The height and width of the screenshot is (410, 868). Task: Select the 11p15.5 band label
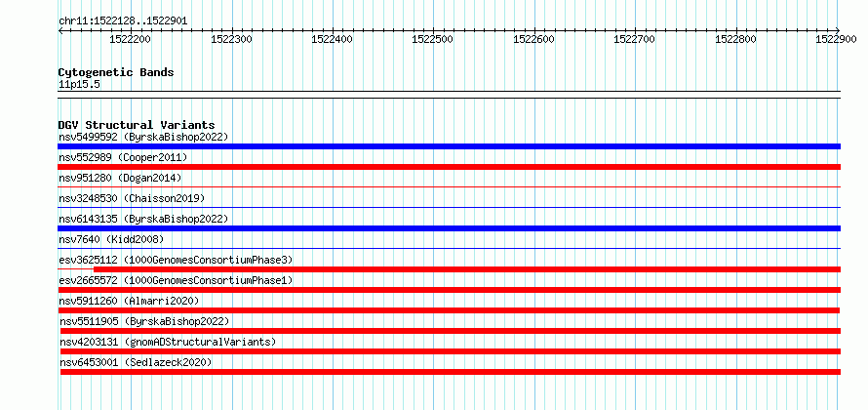click(x=79, y=85)
